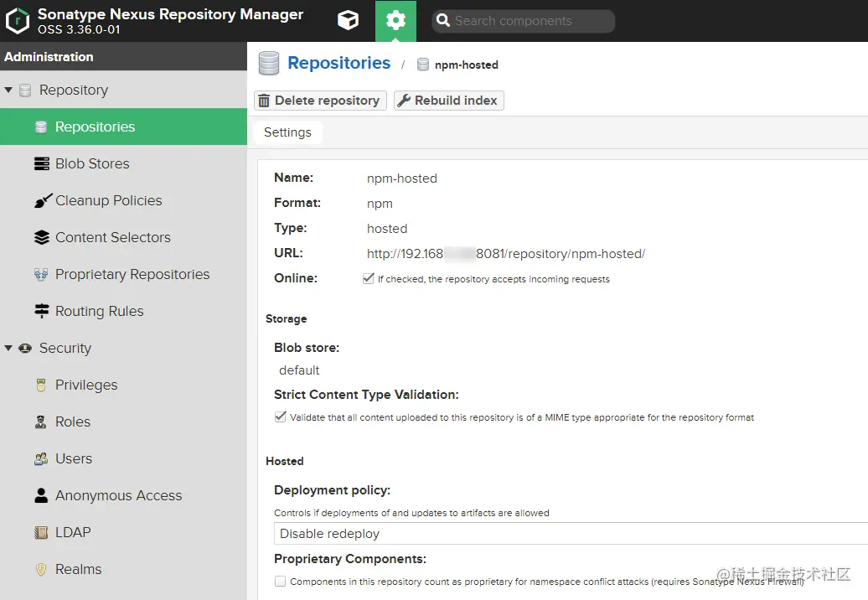This screenshot has width=868, height=600.
Task: Open LDAP in sidebar
Action: point(123,532)
